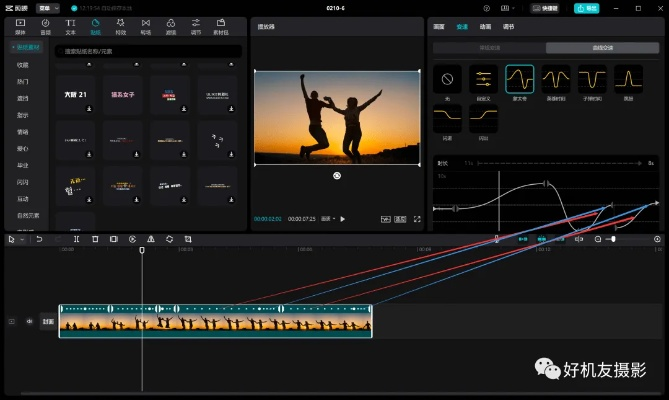Viewport: 669px width, 400px height.
Task: Select the 'None' (无) speed curve preset
Action: [x=447, y=78]
